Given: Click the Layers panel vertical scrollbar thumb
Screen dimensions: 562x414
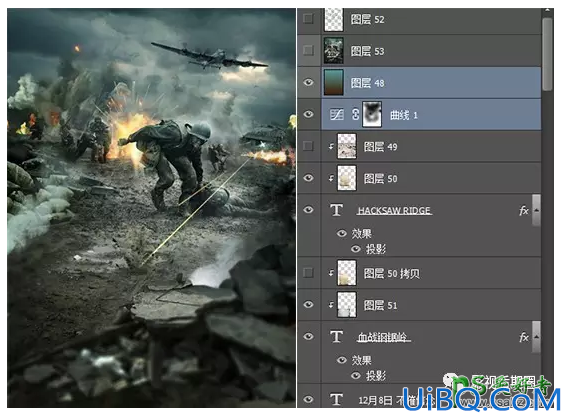Looking at the screenshot, I should [547, 54].
